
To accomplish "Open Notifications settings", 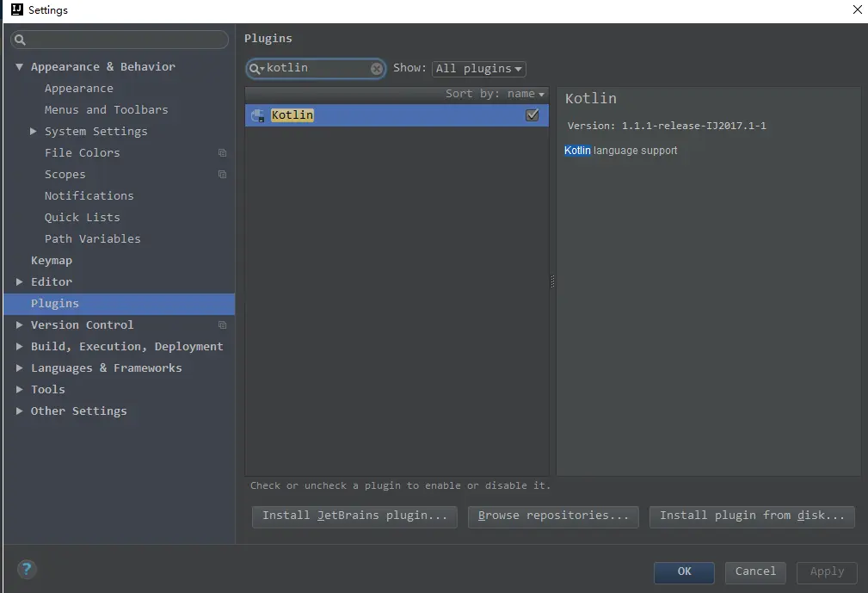I will [x=89, y=196].
